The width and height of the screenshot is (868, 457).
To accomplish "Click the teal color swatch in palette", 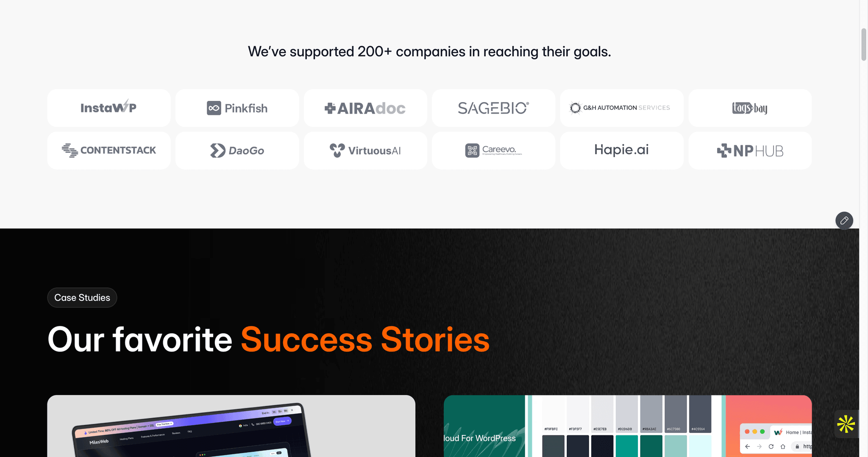I will pos(626,446).
